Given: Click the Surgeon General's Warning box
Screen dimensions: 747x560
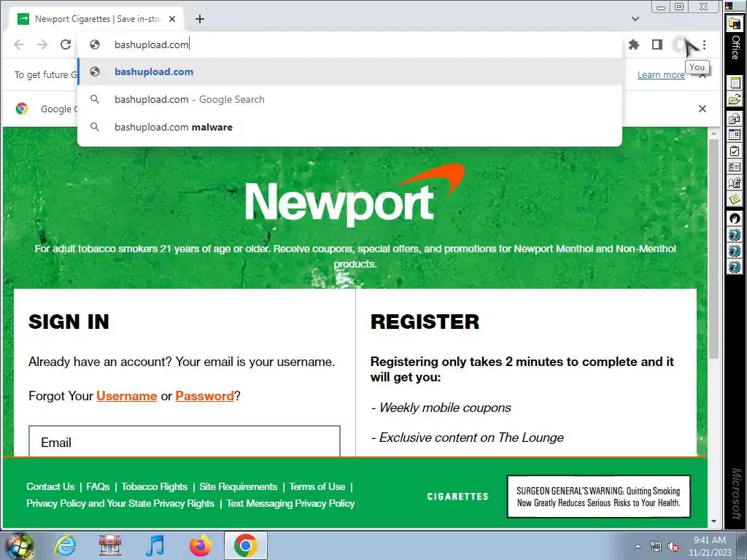Looking at the screenshot, I should (x=599, y=496).
